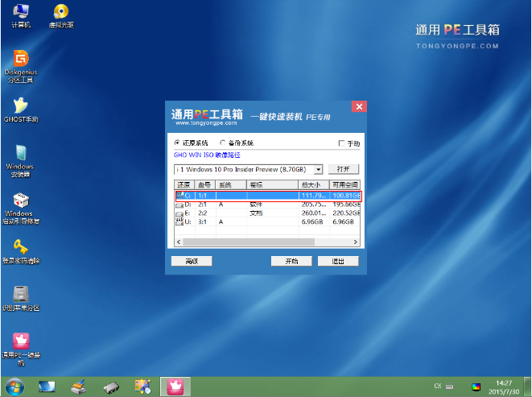532x397 pixels.
Task: Click the horizontal scrollbar thumb
Action: point(249,242)
